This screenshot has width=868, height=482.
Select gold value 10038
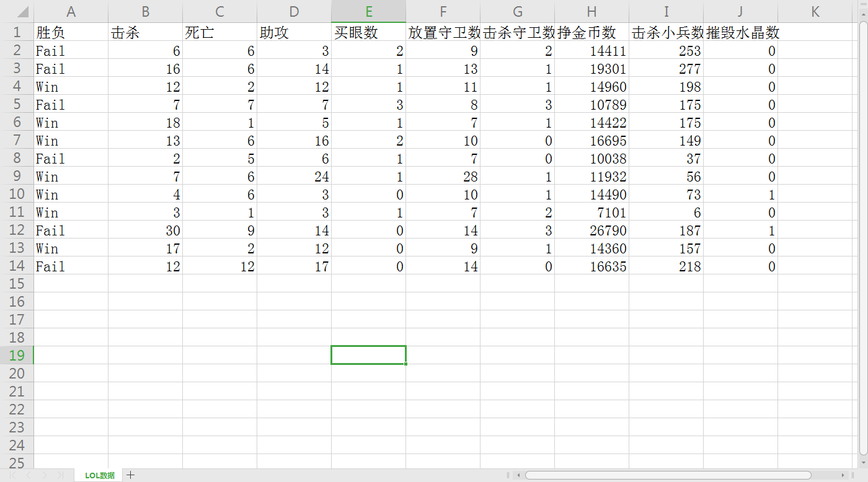(591, 158)
